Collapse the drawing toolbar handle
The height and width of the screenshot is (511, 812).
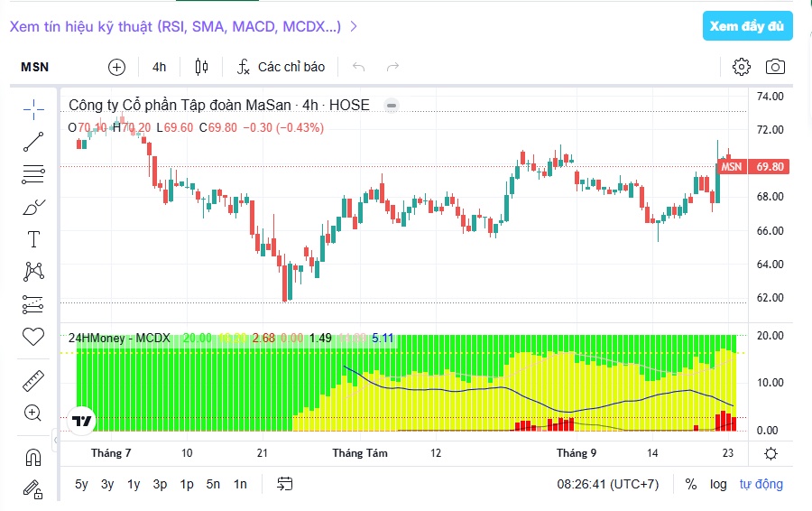[56, 440]
